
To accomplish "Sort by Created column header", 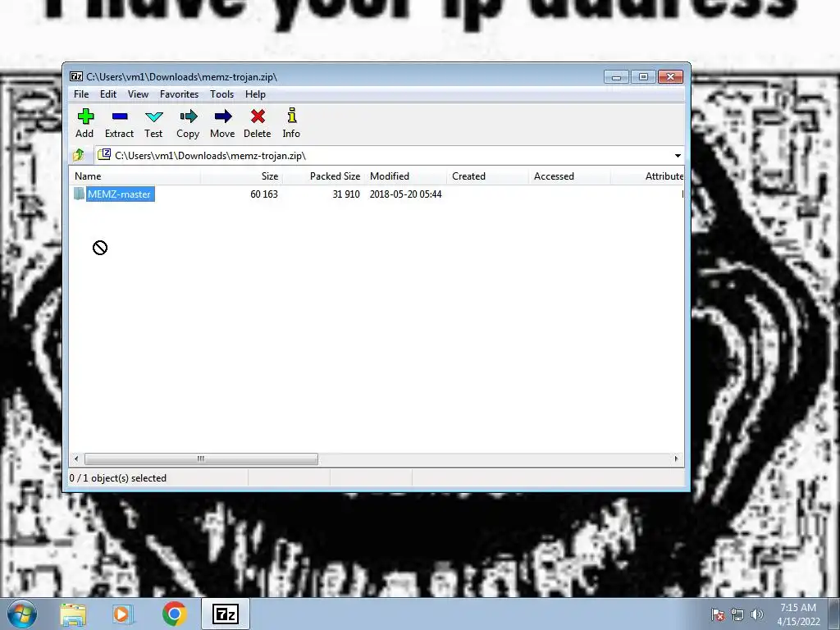I will click(487, 176).
